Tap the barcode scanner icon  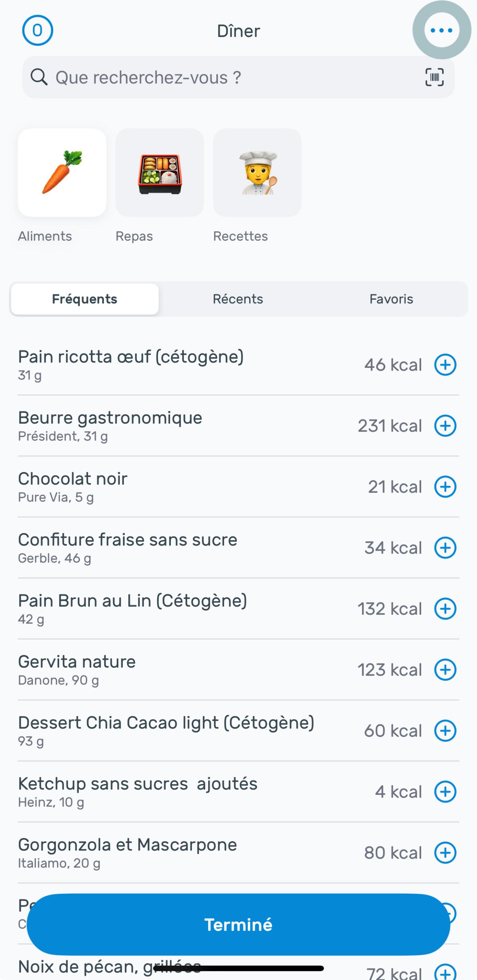[x=434, y=78]
